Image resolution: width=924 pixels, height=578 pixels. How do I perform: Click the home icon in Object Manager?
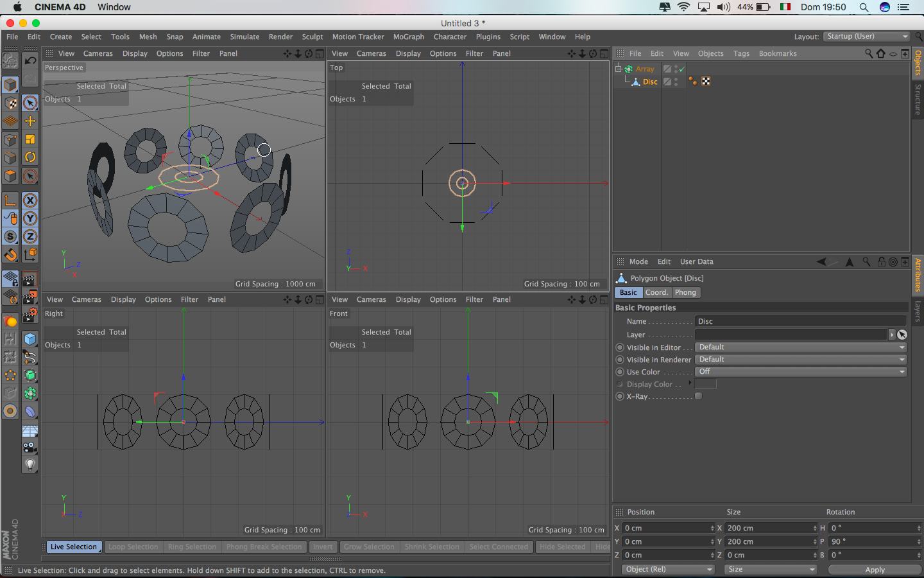[x=881, y=53]
